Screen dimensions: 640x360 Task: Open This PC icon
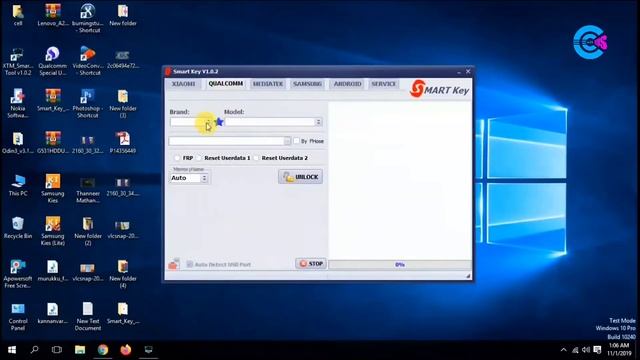pyautogui.click(x=18, y=185)
